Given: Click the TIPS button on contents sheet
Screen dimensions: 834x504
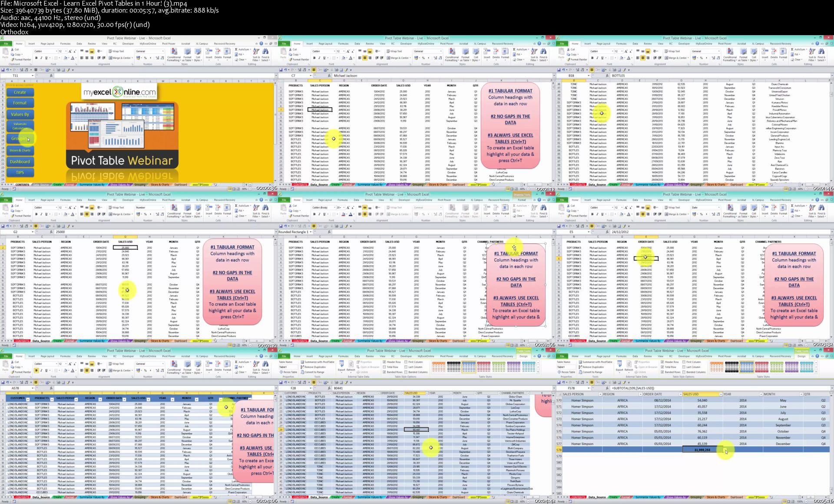Looking at the screenshot, I should [x=20, y=172].
